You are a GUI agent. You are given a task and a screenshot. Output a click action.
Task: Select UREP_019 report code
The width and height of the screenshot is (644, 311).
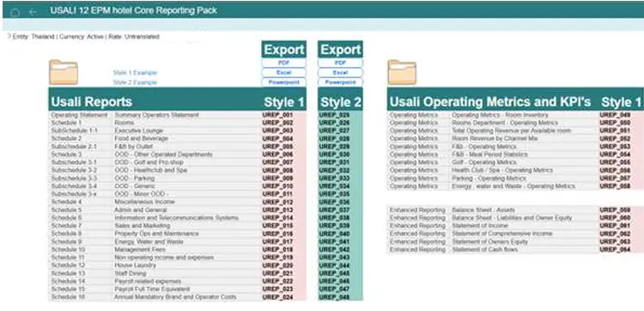(277, 257)
